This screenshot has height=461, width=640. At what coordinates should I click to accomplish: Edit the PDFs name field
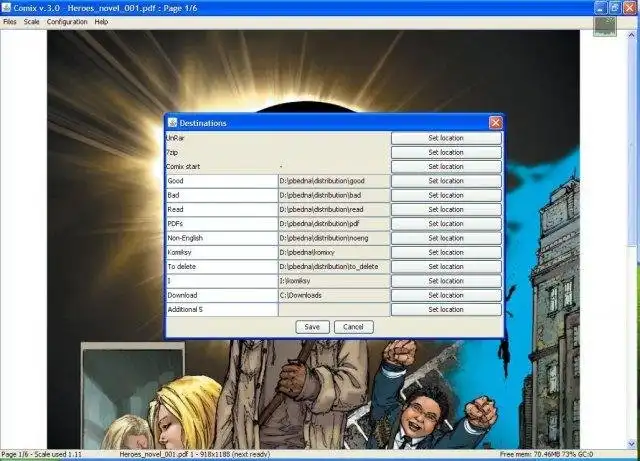pyautogui.click(x=222, y=224)
